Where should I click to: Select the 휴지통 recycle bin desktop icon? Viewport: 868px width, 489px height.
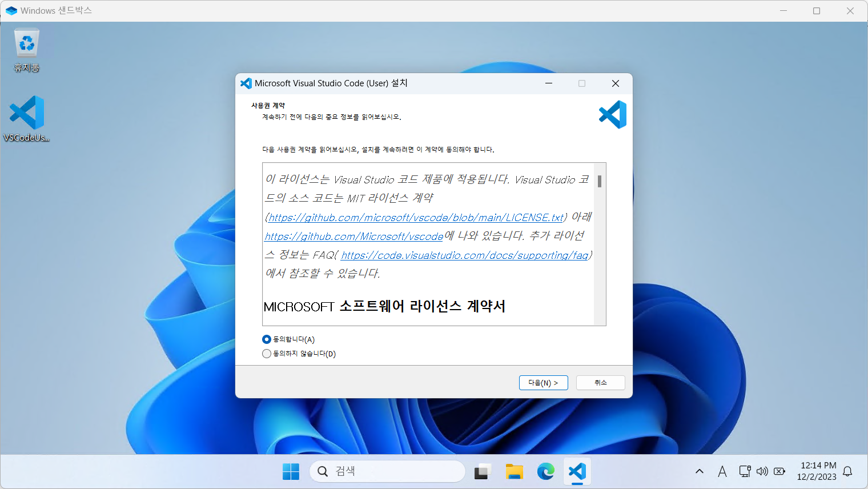pyautogui.click(x=27, y=50)
